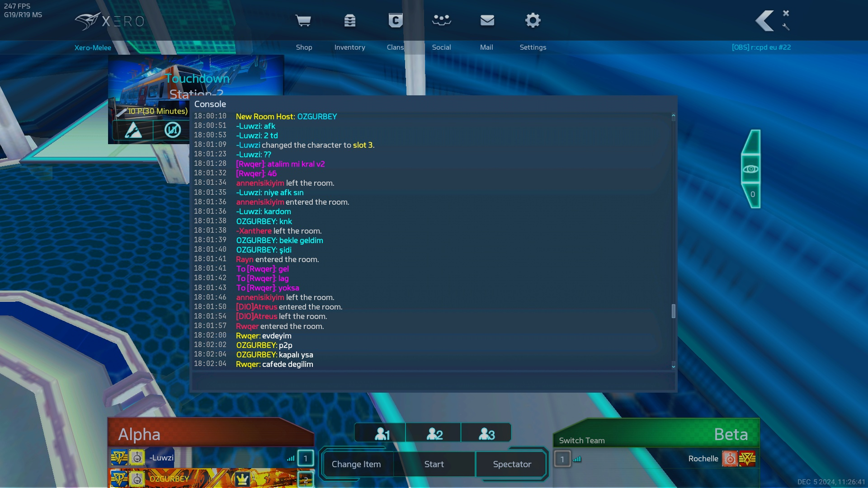The height and width of the screenshot is (488, 868).
Task: Select character slot 2
Action: 434,434
